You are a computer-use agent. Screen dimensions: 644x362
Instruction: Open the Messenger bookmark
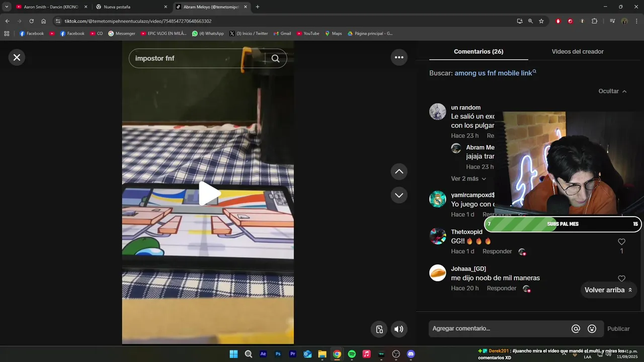121,34
